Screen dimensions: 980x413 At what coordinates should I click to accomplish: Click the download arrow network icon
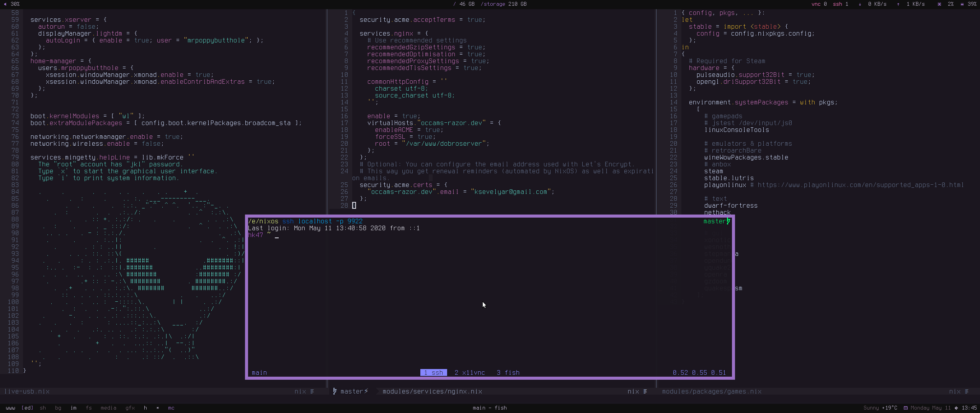(x=860, y=4)
